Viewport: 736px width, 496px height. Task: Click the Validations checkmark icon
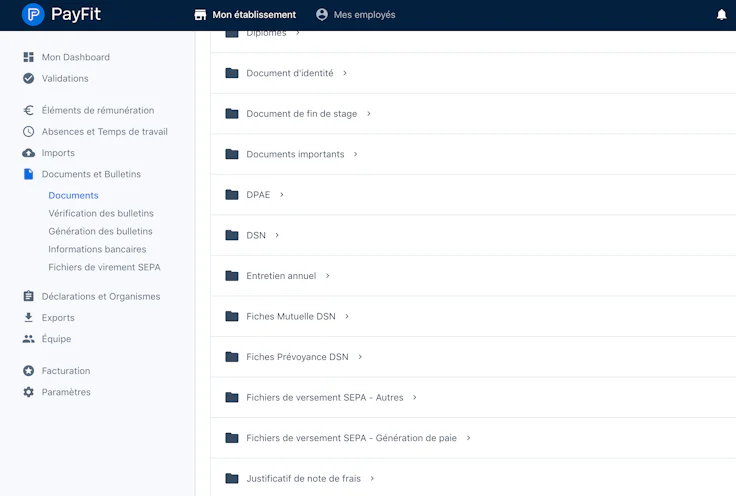pos(29,78)
